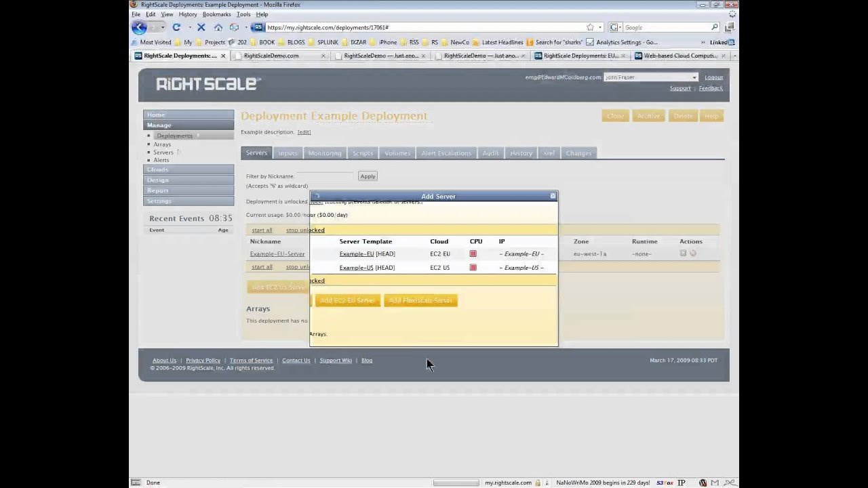Bookmark this page with the star icon
This screenshot has width=868, height=488.
tap(590, 27)
